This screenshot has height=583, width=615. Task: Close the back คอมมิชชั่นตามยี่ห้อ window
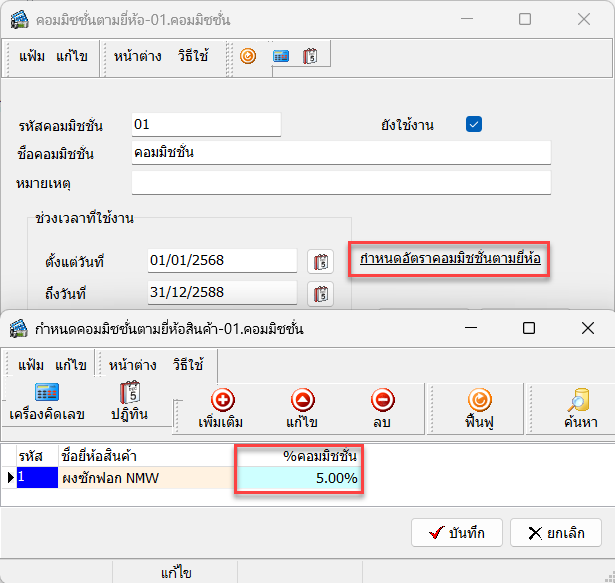coord(584,19)
